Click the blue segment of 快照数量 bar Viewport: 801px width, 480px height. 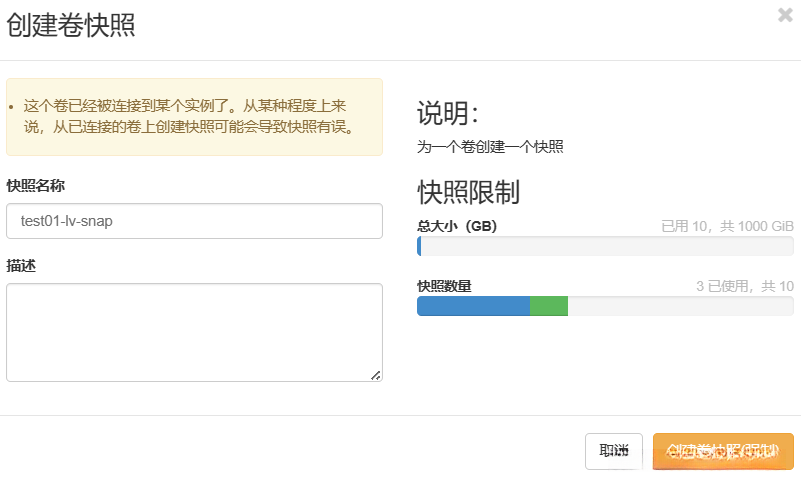473,306
